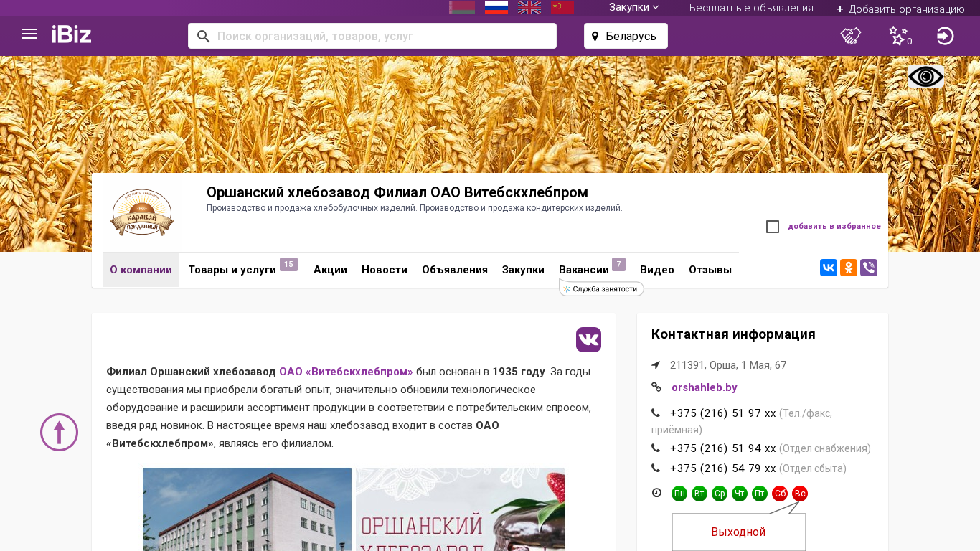This screenshot has width=980, height=551.
Task: Click the company title Оршанский хлебозавод
Action: click(x=397, y=192)
